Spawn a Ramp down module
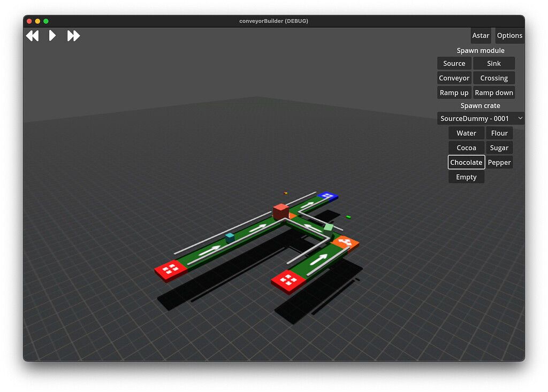This screenshot has height=392, width=548. pos(493,92)
